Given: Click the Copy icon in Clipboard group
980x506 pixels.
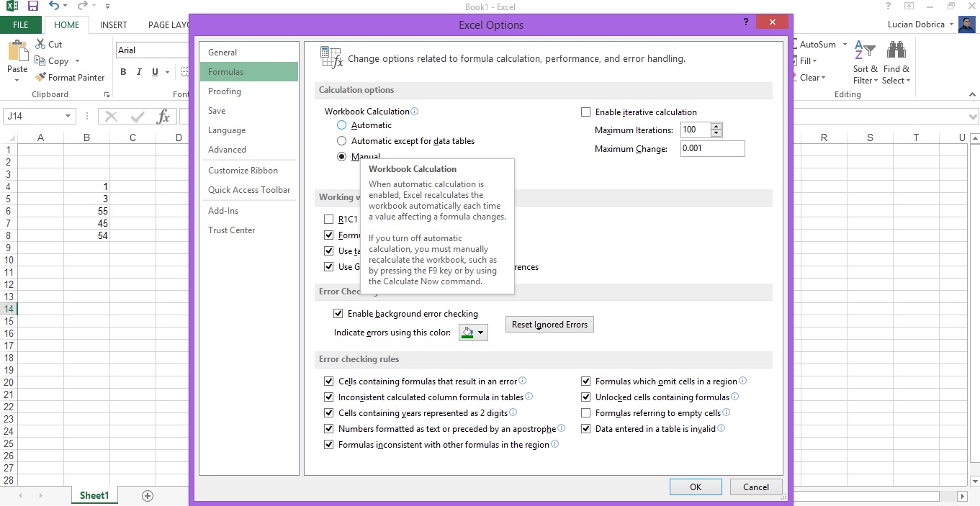Looking at the screenshot, I should click(40, 61).
